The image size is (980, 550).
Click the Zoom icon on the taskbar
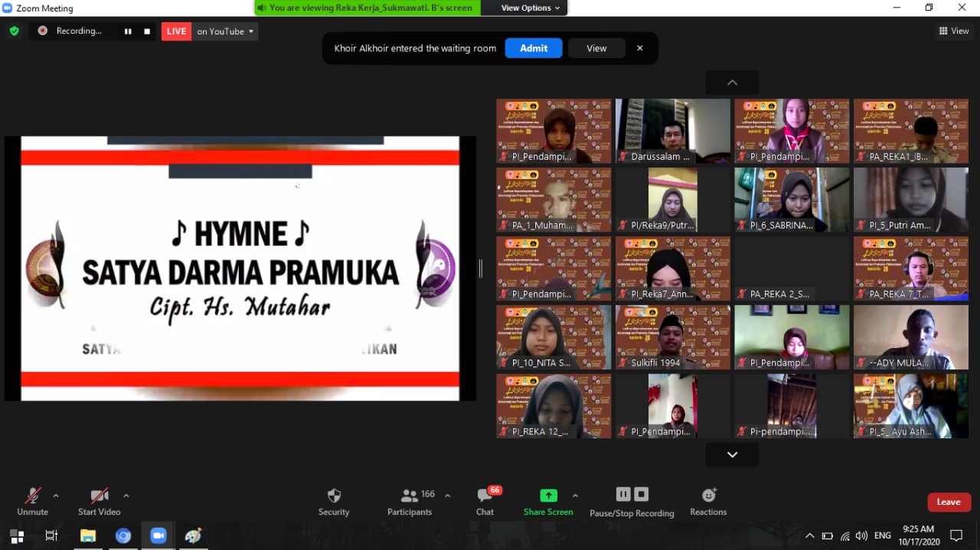[158, 535]
